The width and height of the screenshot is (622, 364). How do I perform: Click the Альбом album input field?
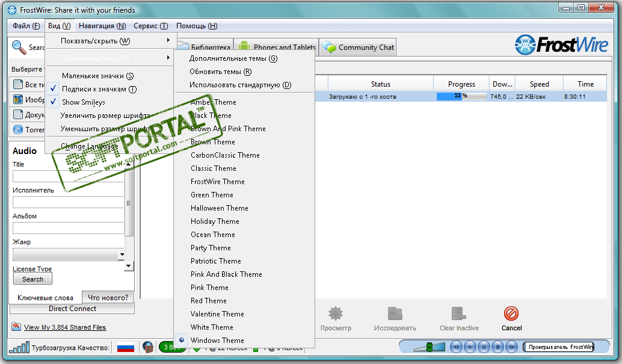click(68, 228)
